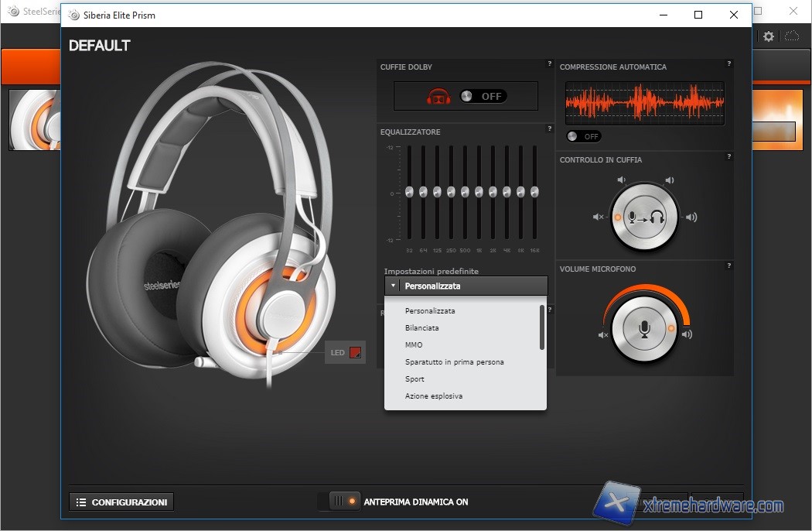Click the red Dolby headphones icon
The height and width of the screenshot is (531, 812).
[438, 97]
